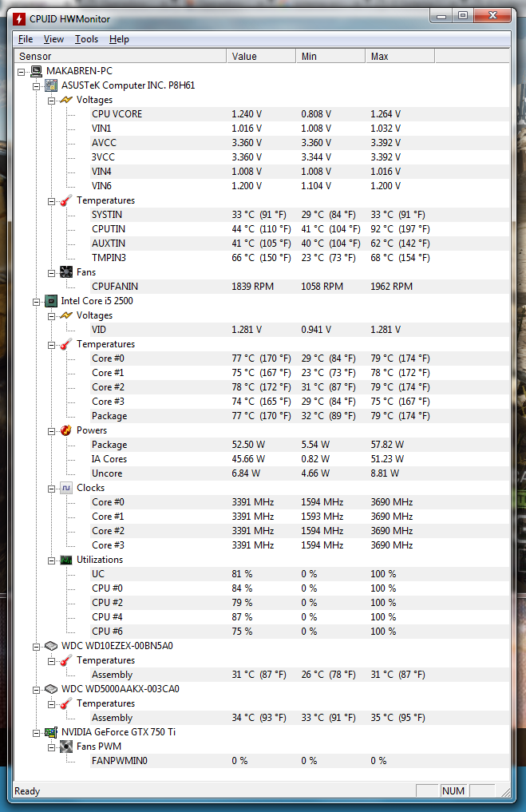Collapse the Fans PWM group
Viewport: 526px width, 812px height.
[x=51, y=747]
